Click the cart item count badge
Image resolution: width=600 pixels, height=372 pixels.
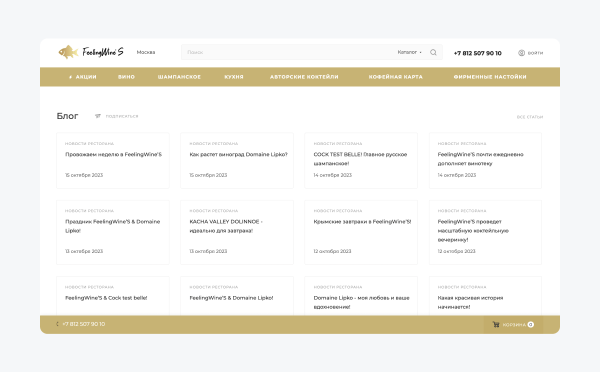531,325
